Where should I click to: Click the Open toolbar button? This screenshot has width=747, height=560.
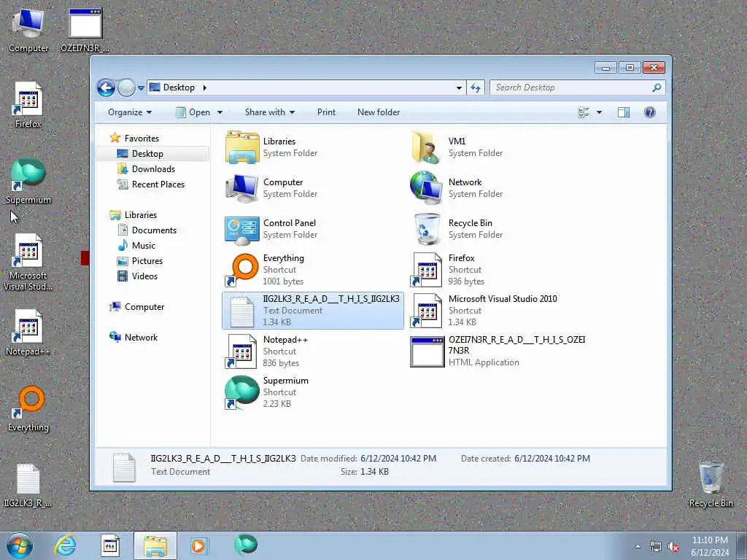[x=193, y=112]
